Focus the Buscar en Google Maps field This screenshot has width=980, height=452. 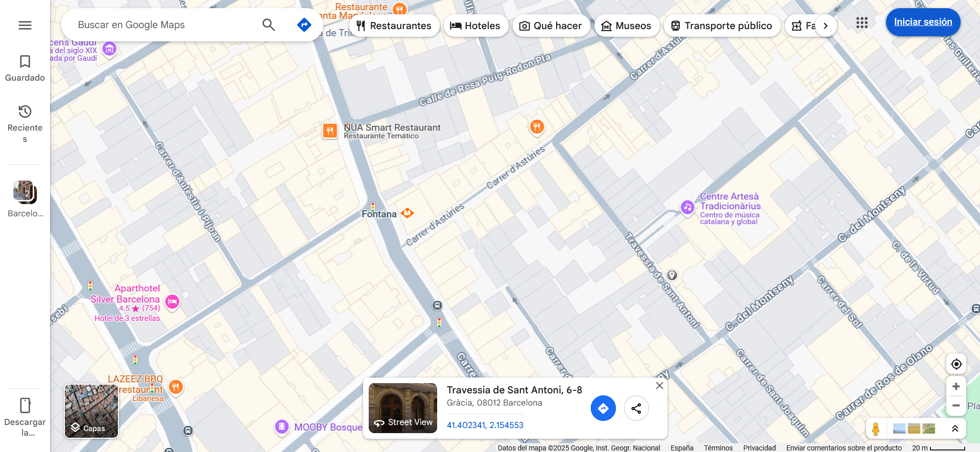[x=163, y=24]
